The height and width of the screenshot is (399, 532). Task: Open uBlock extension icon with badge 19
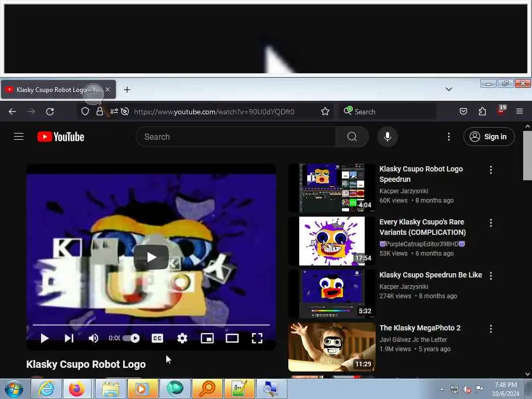(501, 111)
